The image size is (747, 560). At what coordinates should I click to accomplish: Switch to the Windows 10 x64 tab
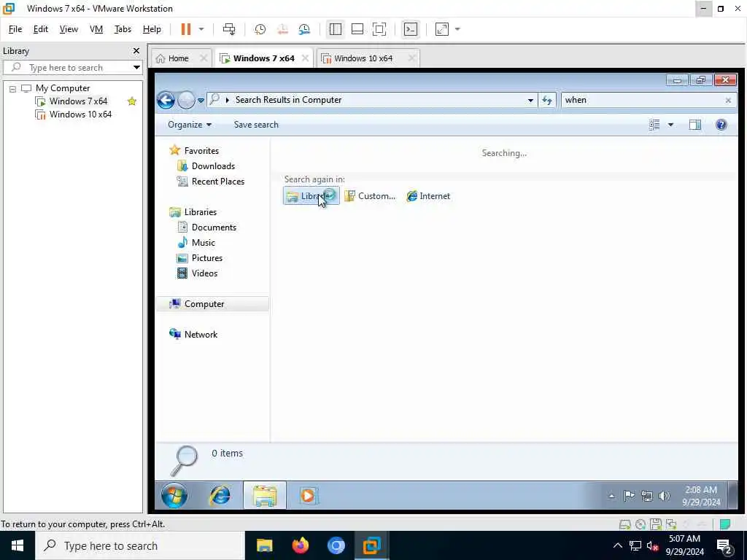[x=363, y=58]
